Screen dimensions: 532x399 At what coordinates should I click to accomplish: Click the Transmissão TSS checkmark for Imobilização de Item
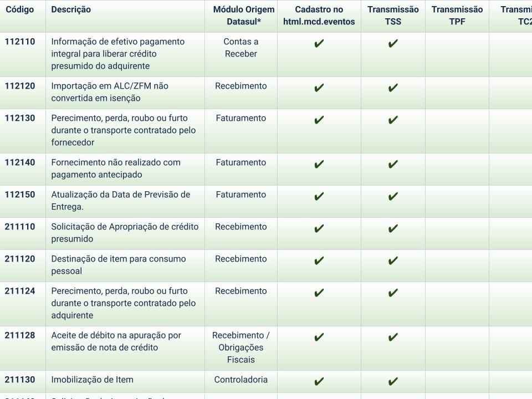pos(393,382)
